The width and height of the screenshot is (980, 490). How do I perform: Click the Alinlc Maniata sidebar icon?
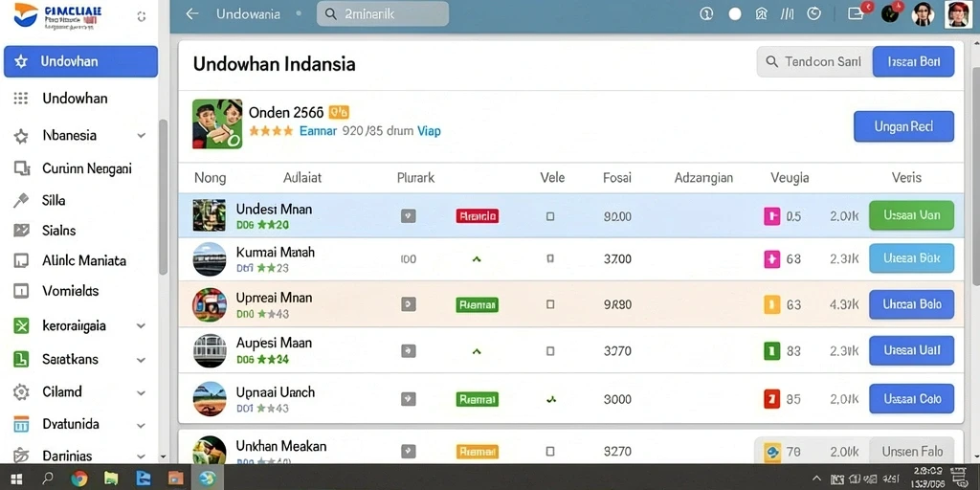pyautogui.click(x=21, y=260)
